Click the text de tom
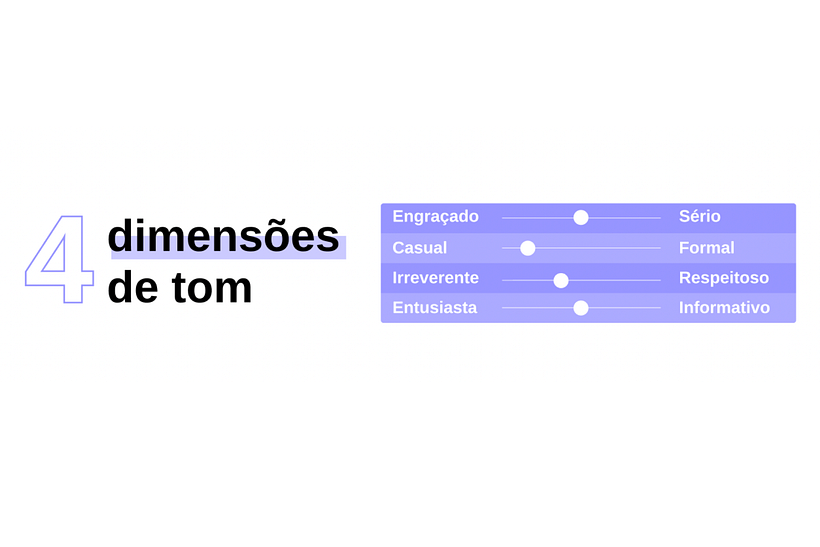Screen dimensions: 820x547 [x=179, y=288]
